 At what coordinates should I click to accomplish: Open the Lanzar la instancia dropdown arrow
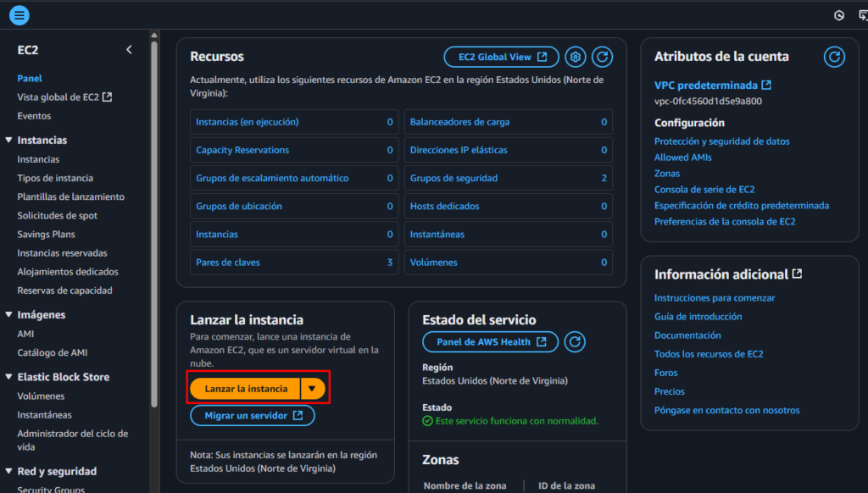313,389
